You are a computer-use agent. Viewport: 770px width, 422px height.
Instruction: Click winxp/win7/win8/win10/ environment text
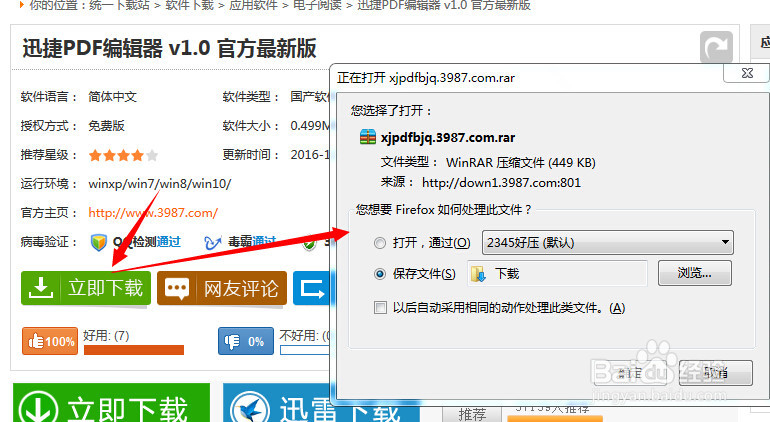pyautogui.click(x=160, y=184)
